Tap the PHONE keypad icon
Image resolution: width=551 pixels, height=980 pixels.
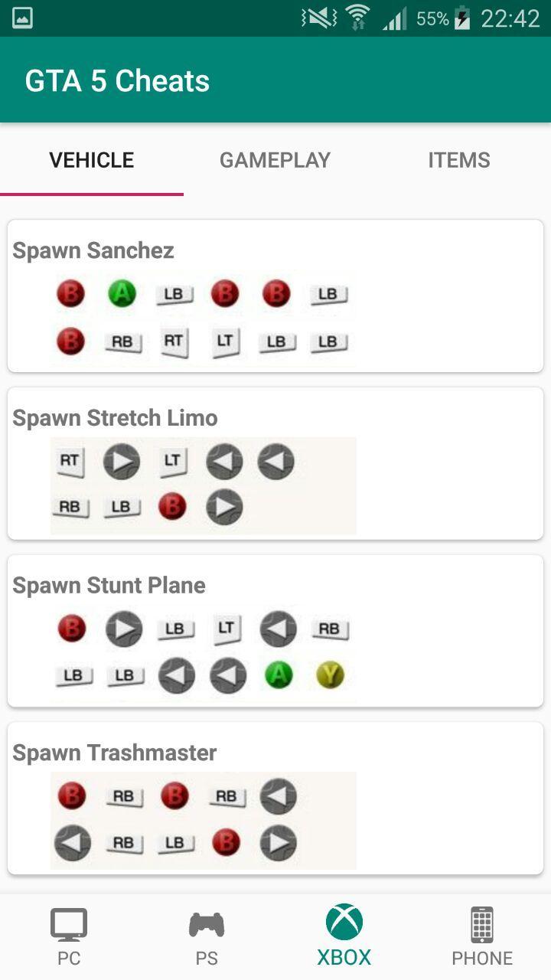[482, 925]
